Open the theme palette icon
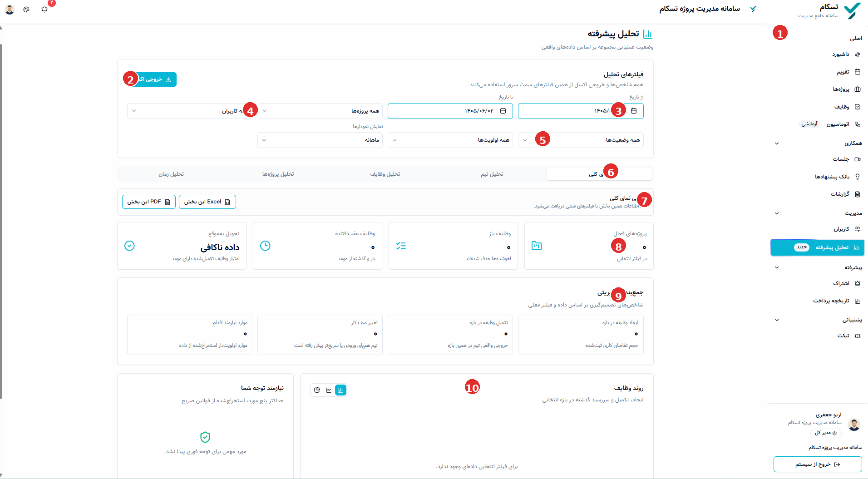The height and width of the screenshot is (479, 868). click(26, 9)
